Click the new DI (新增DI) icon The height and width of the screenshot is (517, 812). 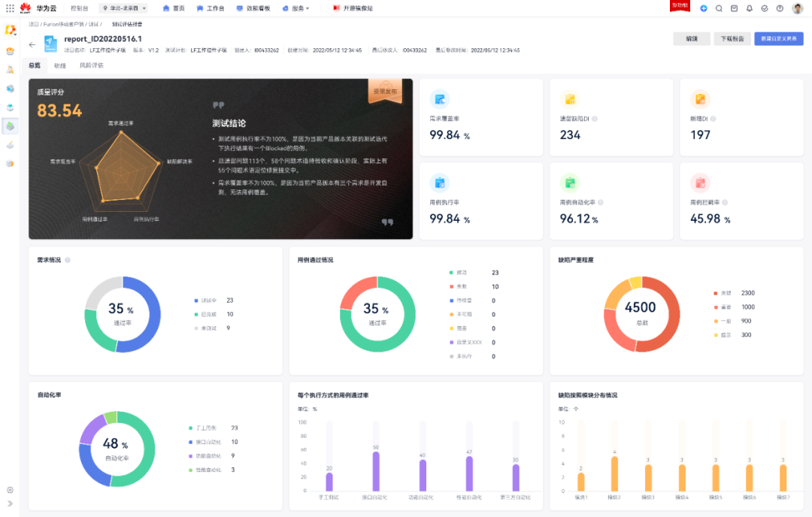(700, 98)
